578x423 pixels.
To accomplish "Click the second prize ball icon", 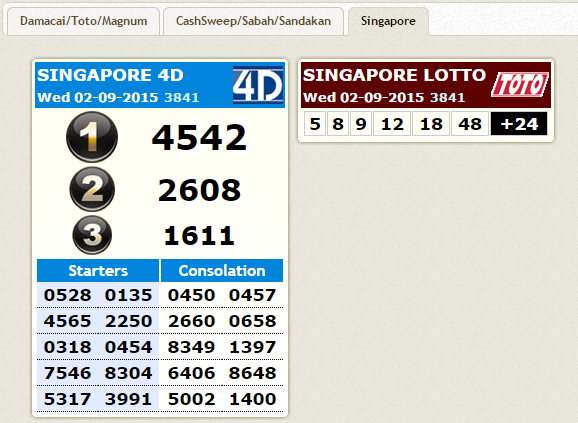I will point(92,189).
